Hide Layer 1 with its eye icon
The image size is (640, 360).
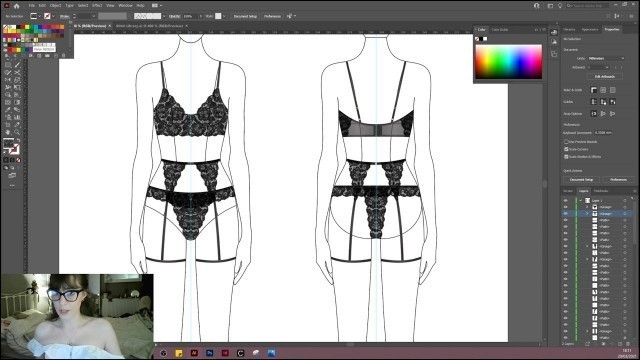(565, 200)
